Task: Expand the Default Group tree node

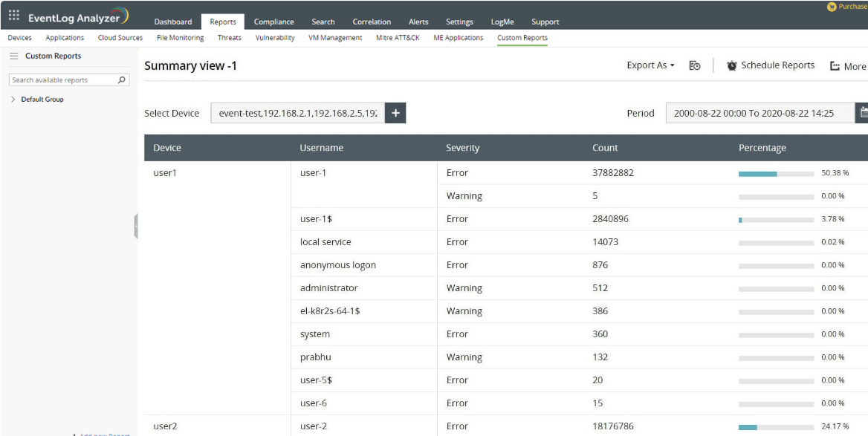Action: [13, 100]
